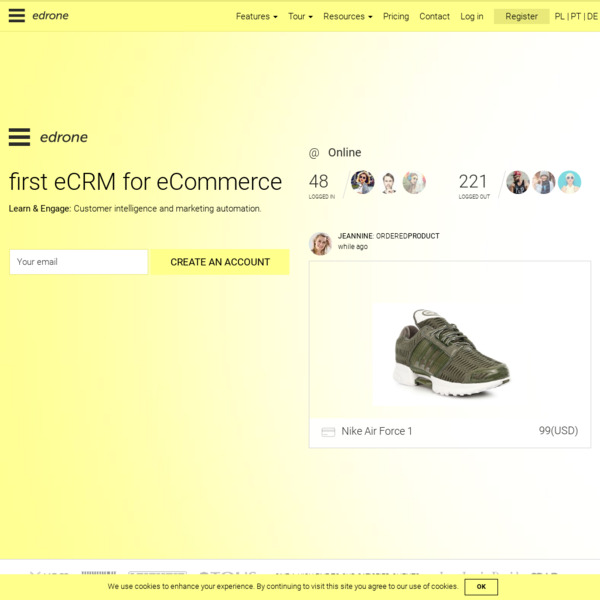The width and height of the screenshot is (600, 600).
Task: Click the Nike Air Force 1 product name
Action: [x=377, y=431]
